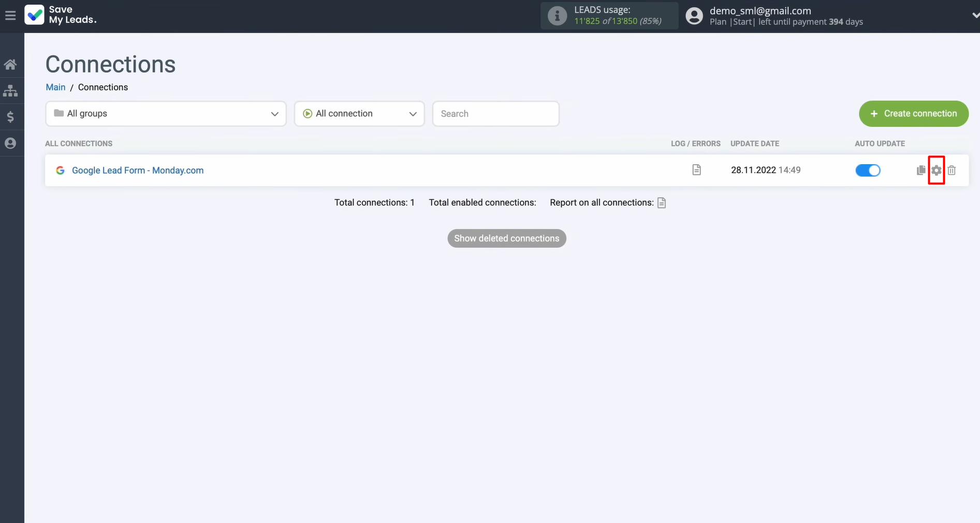Duplicate the Google Lead Form connection
Image resolution: width=980 pixels, height=523 pixels.
pos(920,170)
